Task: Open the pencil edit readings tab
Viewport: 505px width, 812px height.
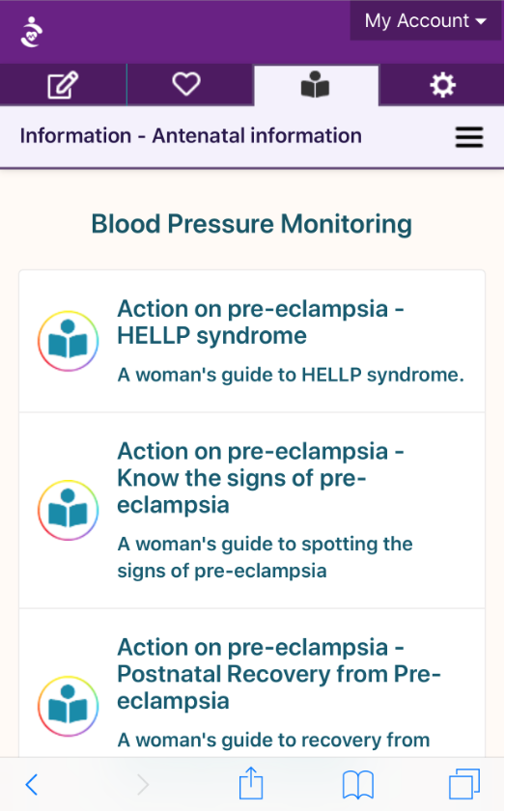Action: (63, 85)
